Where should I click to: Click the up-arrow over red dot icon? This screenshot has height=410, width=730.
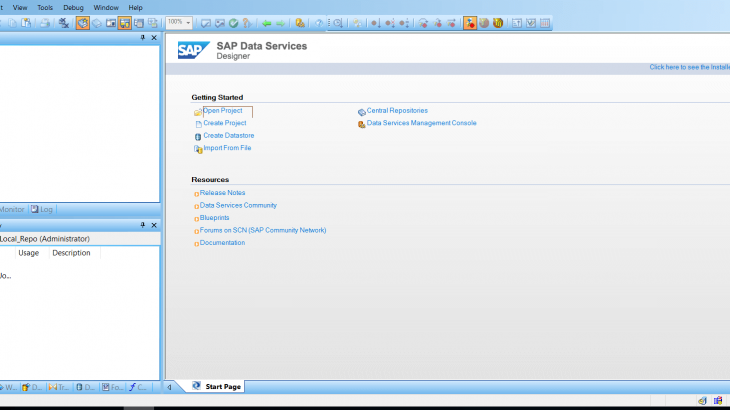438,23
